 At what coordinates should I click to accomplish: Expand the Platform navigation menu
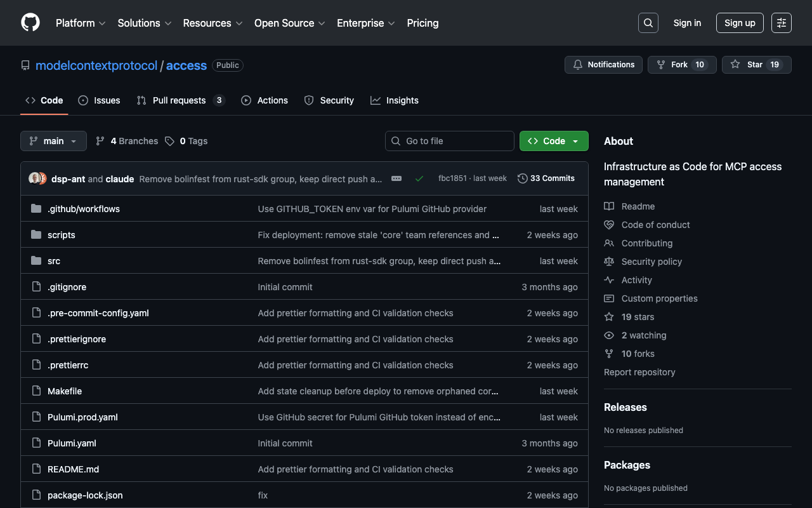(81, 23)
